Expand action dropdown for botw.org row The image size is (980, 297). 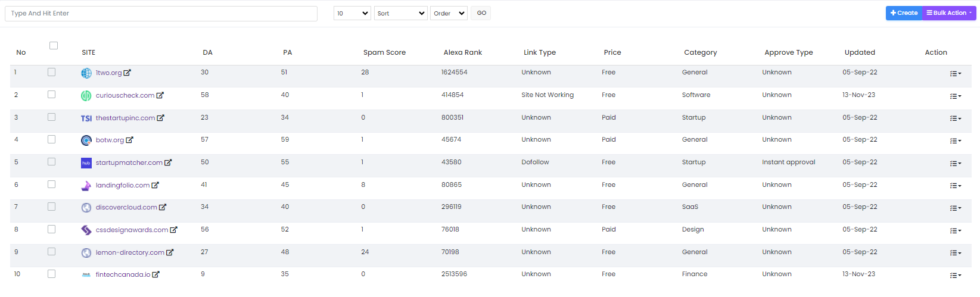956,141
